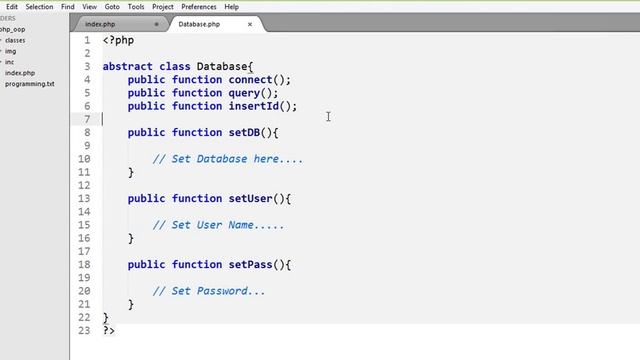Click closing brace on line 11

click(x=131, y=172)
